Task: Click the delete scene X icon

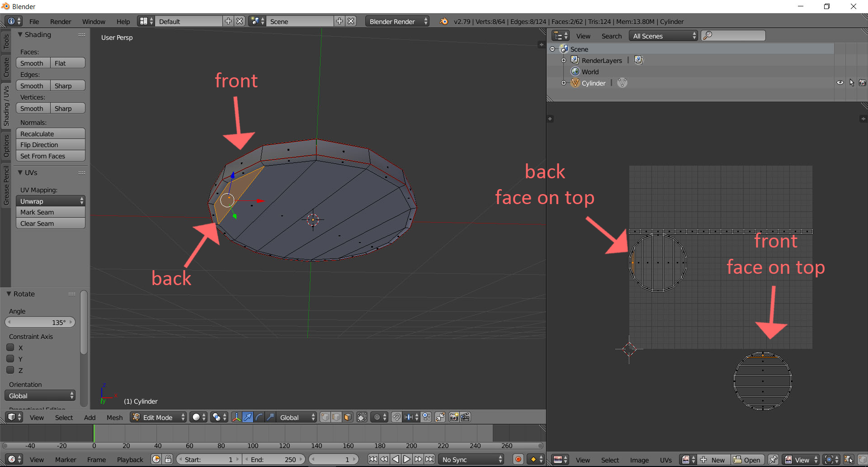Action: (x=351, y=21)
